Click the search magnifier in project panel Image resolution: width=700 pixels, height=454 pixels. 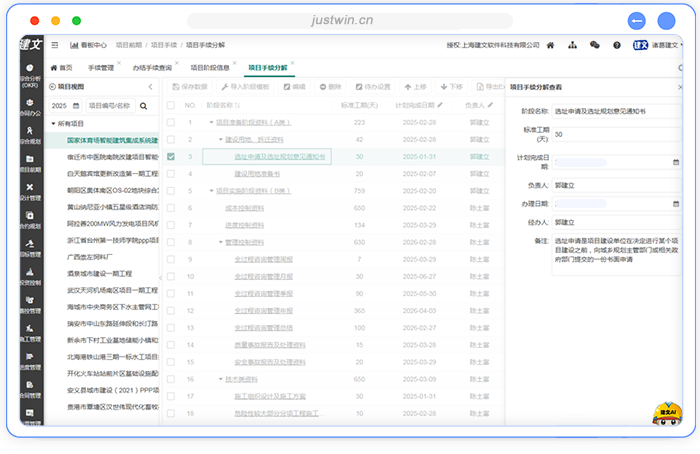click(143, 105)
